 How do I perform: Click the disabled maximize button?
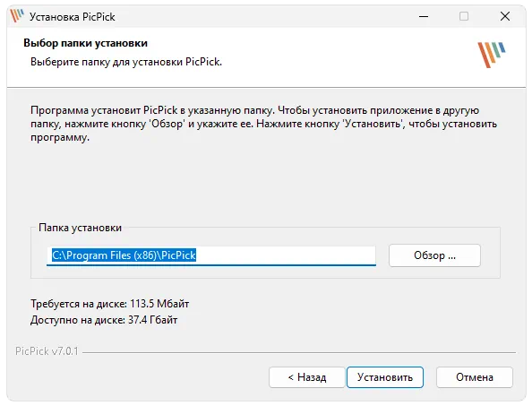tap(464, 16)
